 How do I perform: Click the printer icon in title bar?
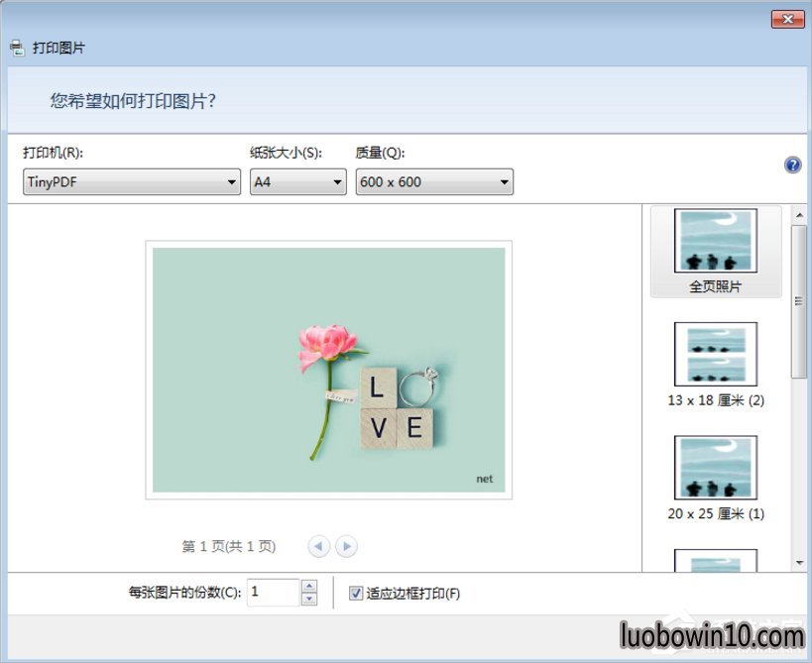click(17, 48)
